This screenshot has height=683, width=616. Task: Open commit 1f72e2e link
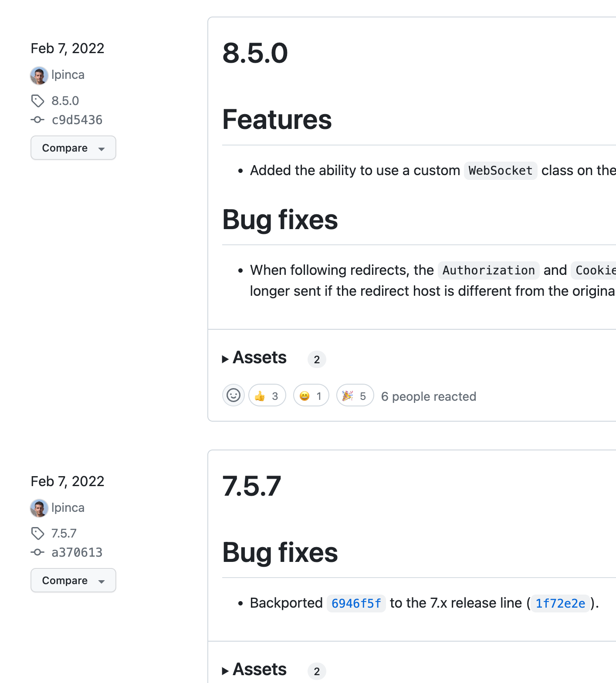(560, 603)
